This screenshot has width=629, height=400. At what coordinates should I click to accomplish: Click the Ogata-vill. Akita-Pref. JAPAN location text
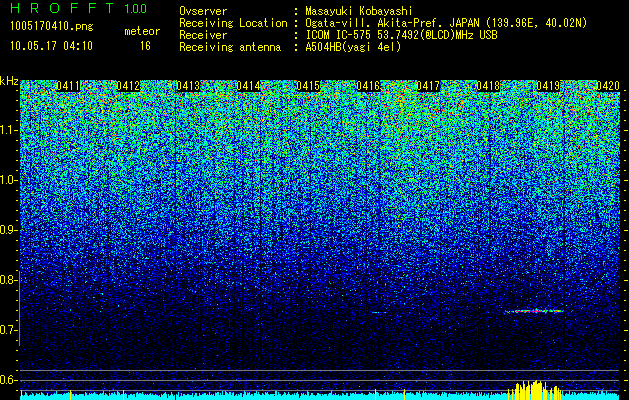(446, 23)
